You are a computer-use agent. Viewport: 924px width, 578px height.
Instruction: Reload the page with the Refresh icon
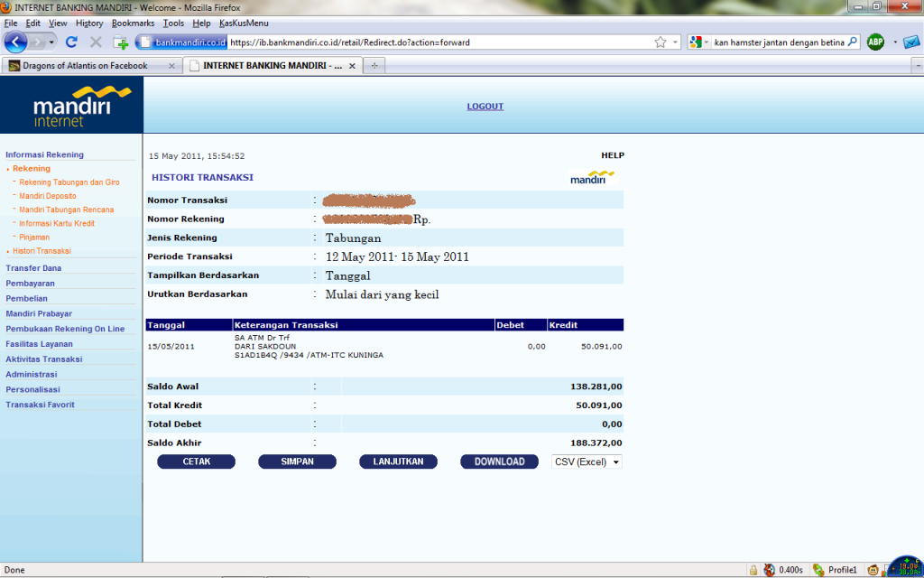click(71, 42)
